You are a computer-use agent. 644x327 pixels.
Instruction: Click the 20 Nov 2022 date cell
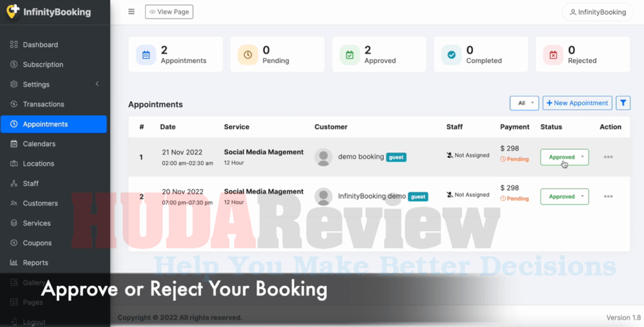pyautogui.click(x=182, y=192)
